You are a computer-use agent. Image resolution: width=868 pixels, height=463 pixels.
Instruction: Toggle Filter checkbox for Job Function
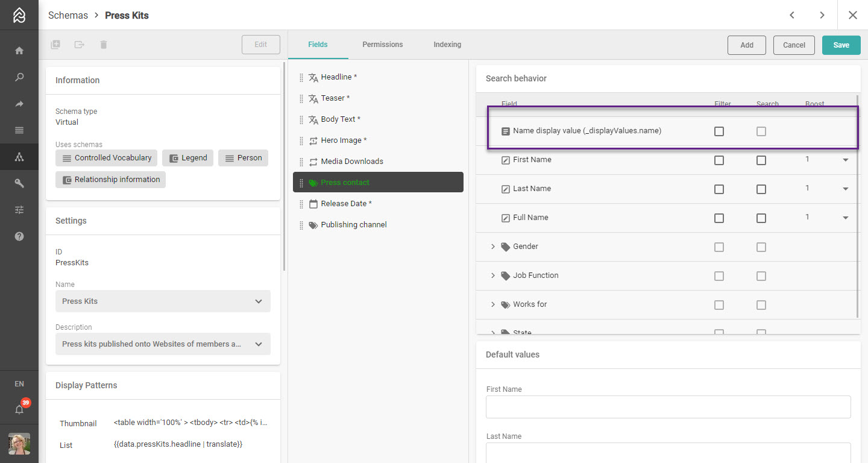pyautogui.click(x=719, y=276)
